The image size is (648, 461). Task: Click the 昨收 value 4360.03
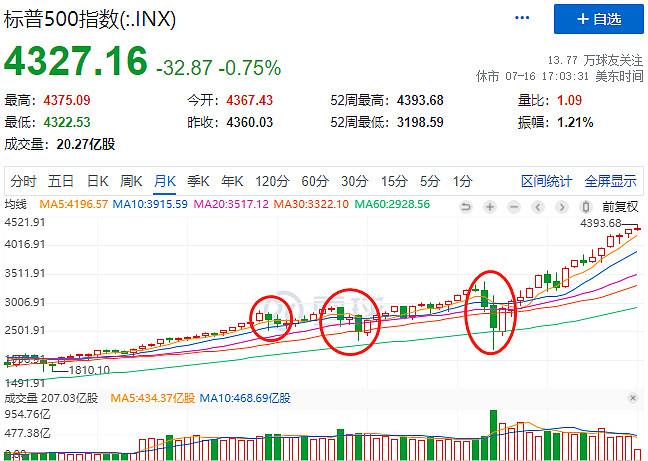click(x=250, y=122)
